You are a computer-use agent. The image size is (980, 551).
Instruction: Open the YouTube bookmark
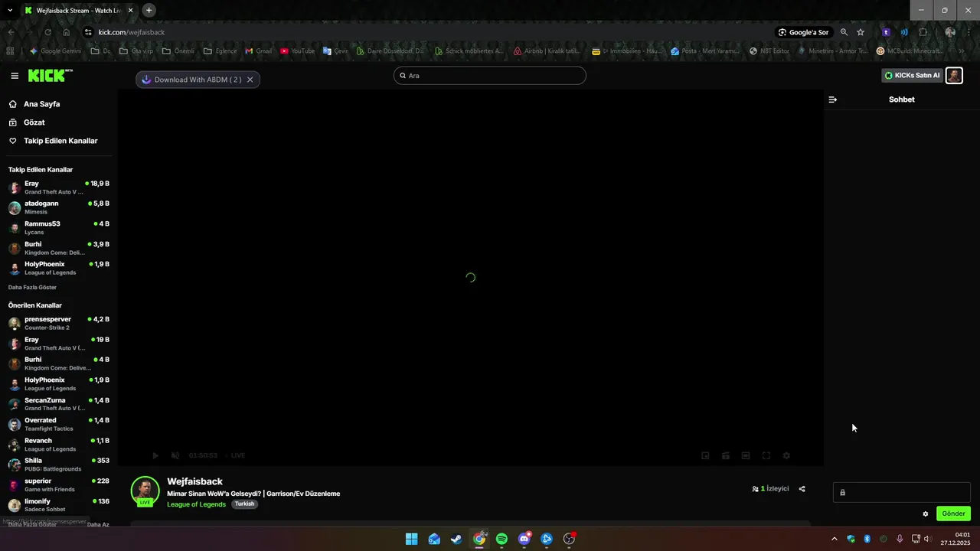pos(297,51)
